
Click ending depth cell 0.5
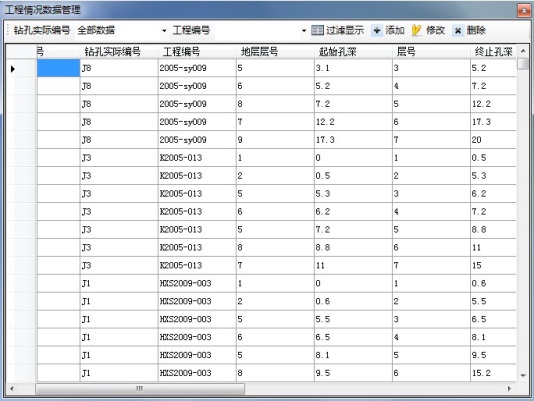tap(493, 158)
